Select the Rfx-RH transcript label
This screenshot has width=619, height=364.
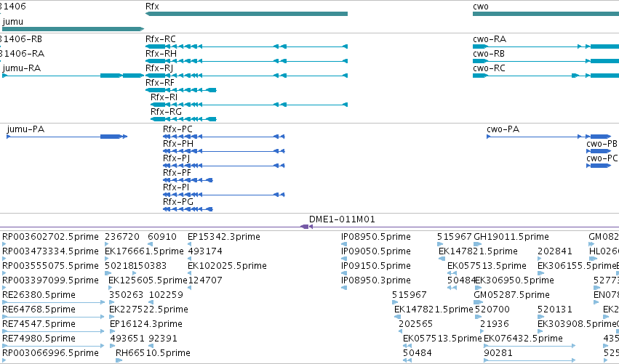pos(161,54)
